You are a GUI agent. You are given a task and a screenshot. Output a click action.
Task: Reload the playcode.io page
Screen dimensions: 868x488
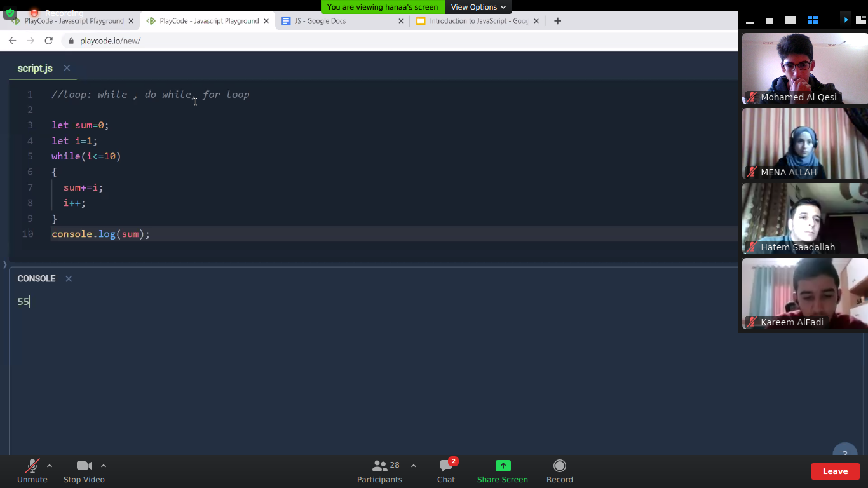pos(48,41)
